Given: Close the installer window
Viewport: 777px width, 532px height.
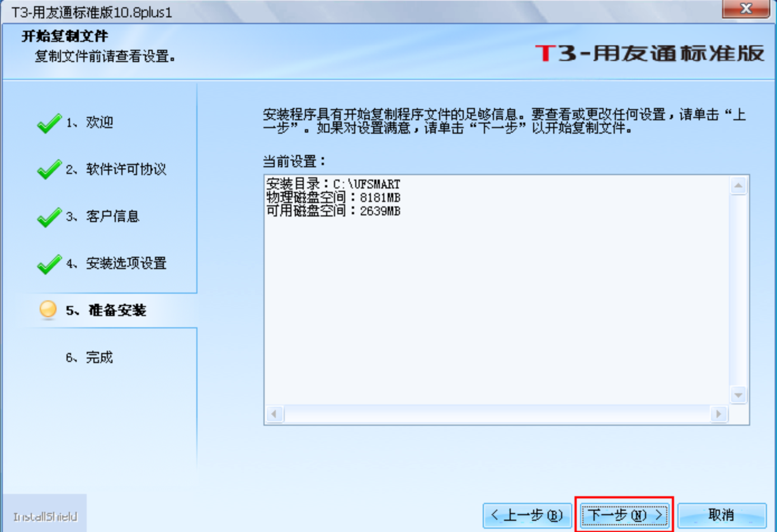Looking at the screenshot, I should 746,8.
